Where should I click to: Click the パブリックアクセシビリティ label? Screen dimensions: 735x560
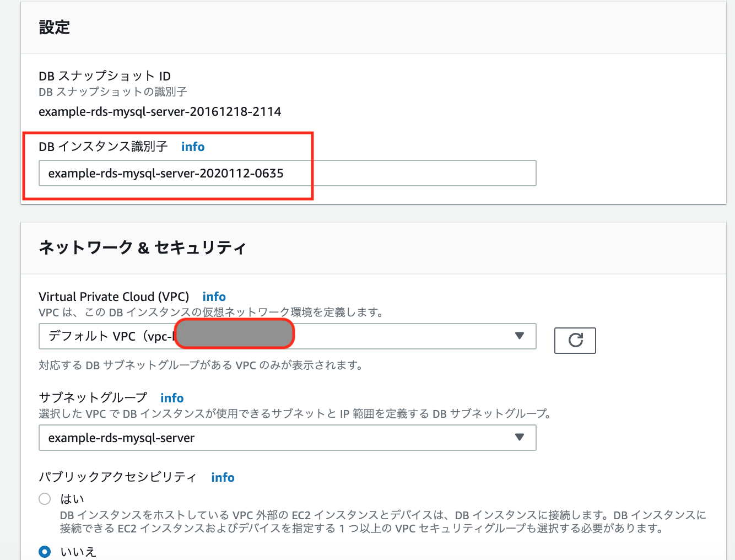coord(117,477)
